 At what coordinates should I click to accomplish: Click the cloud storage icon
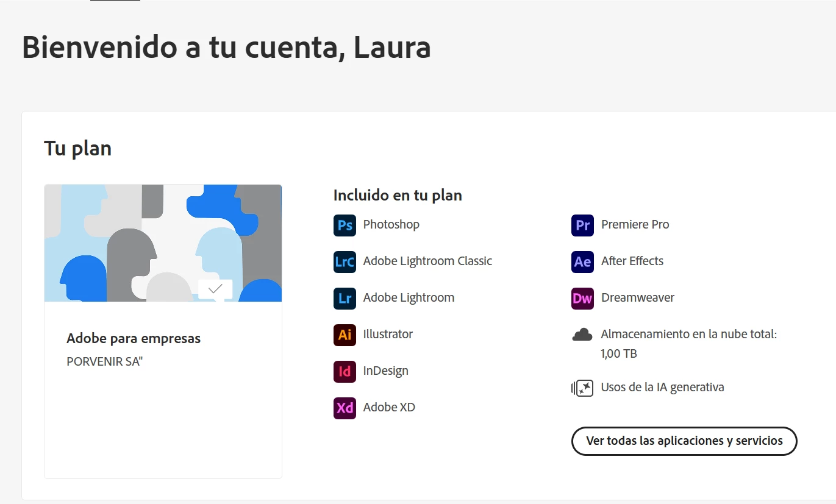point(582,334)
